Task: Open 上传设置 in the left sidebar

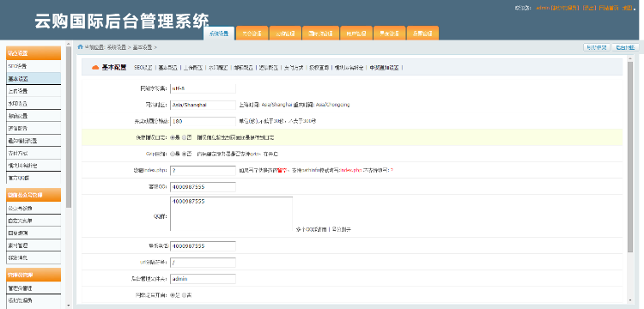Action: pos(33,91)
